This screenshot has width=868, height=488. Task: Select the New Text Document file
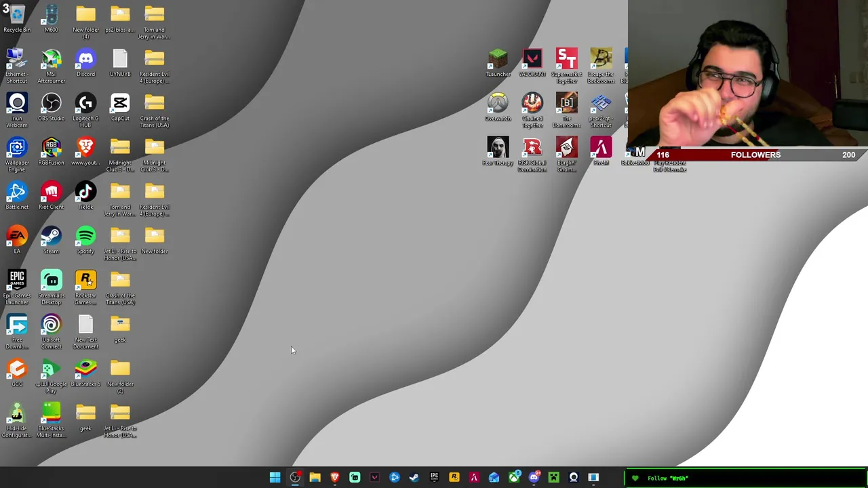click(x=86, y=331)
